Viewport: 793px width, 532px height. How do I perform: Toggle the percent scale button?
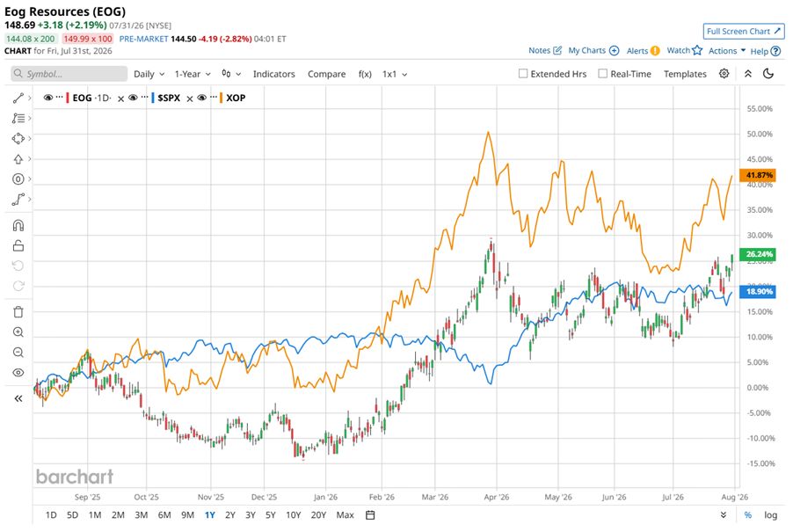tap(748, 514)
